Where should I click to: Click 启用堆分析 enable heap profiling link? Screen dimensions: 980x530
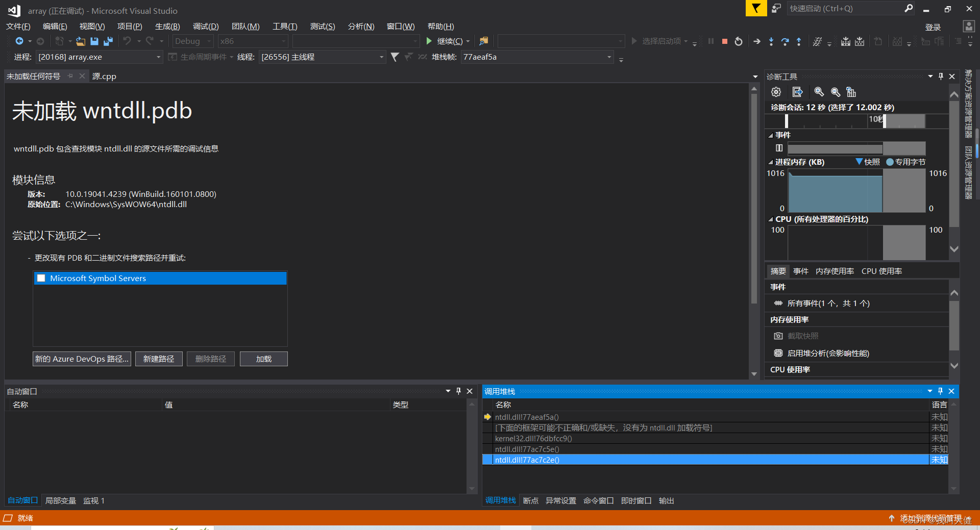tap(828, 354)
